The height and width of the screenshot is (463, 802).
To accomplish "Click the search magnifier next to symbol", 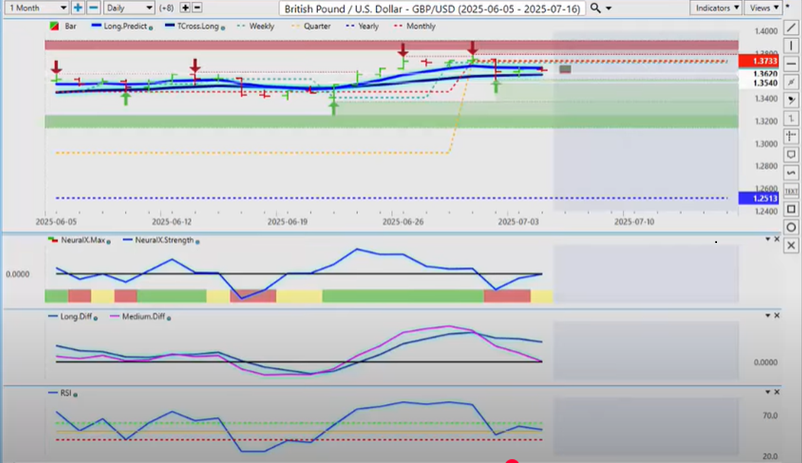I will 596,8.
